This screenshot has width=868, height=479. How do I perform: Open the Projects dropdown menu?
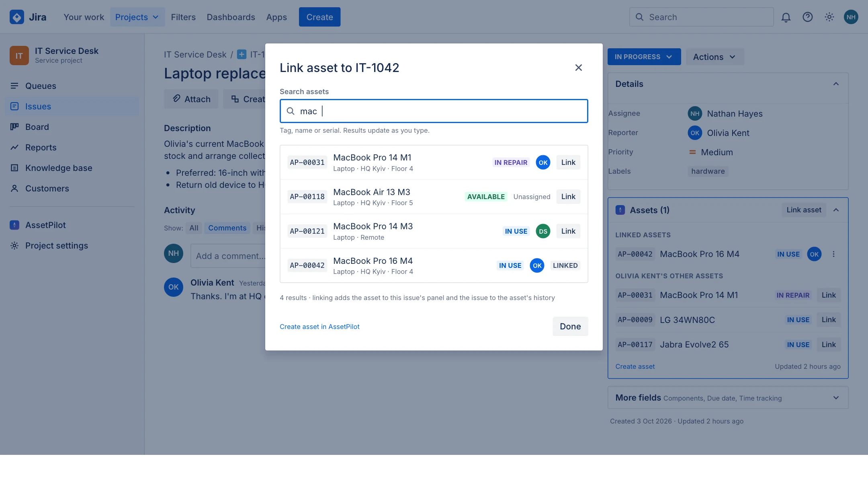tap(137, 17)
